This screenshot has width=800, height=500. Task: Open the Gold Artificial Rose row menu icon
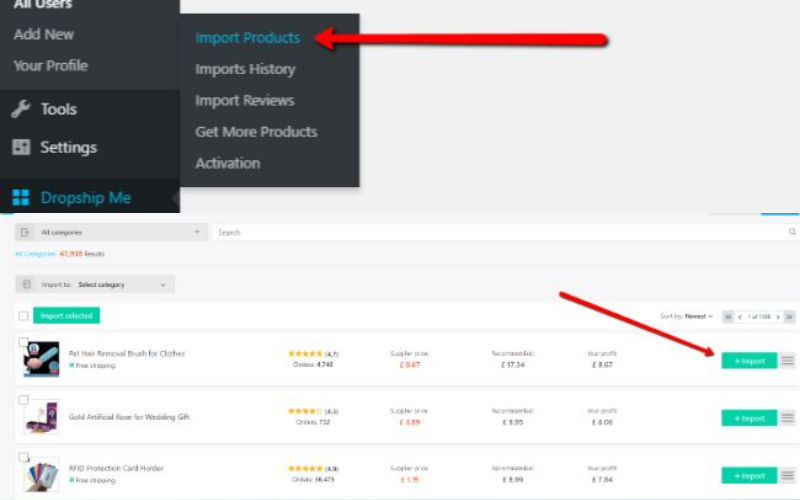(788, 418)
